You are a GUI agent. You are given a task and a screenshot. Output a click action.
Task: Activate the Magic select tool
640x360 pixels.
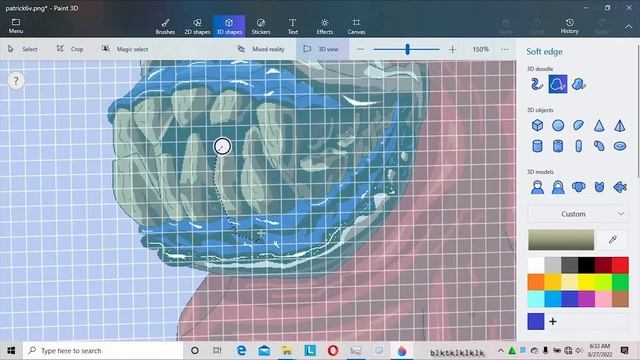[x=125, y=49]
